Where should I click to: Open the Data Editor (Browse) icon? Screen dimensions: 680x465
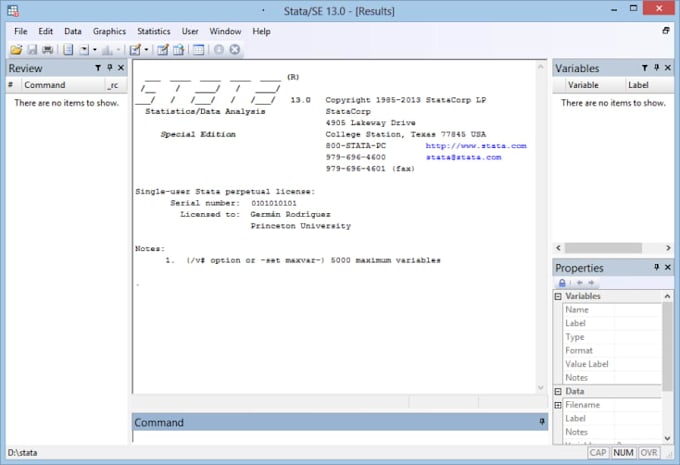pos(179,50)
